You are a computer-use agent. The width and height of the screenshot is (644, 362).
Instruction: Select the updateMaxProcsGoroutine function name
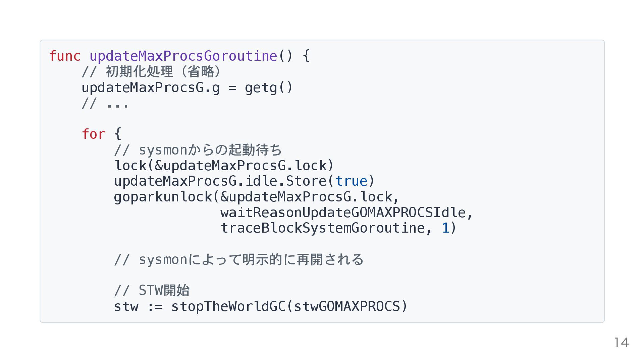click(183, 56)
